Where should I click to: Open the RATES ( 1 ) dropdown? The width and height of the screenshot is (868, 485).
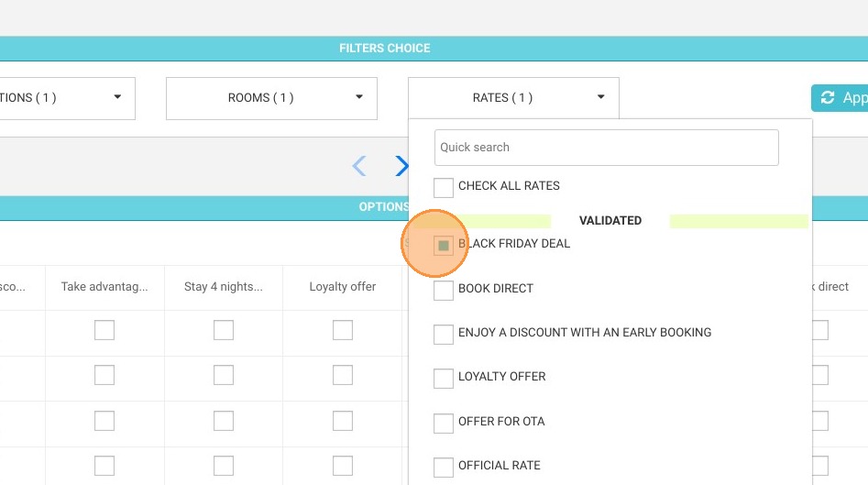tap(513, 98)
